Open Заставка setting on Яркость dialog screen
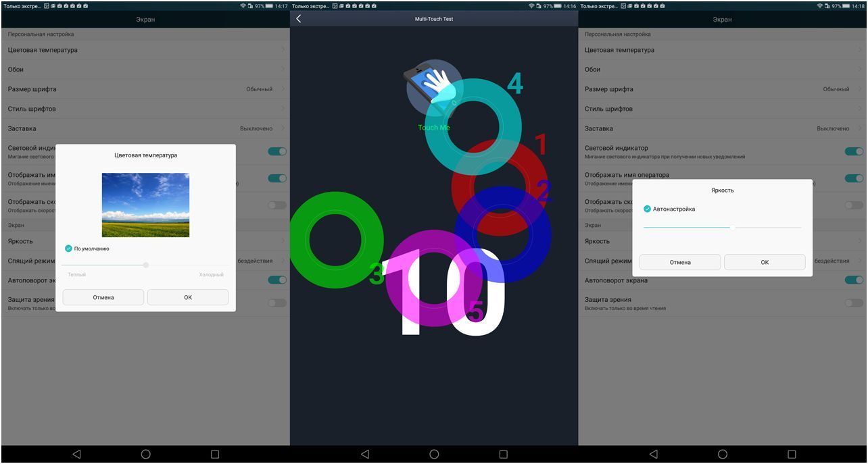Viewport: 868px width, 464px height. point(721,128)
